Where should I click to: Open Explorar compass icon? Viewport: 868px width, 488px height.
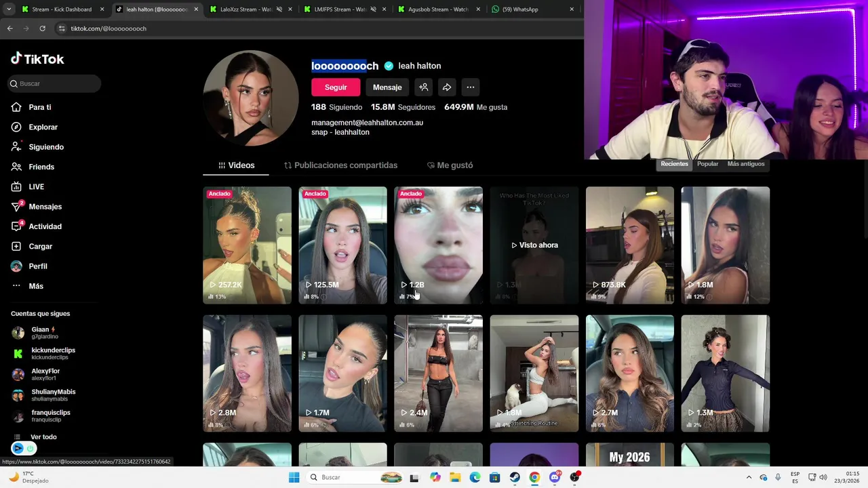tap(16, 127)
